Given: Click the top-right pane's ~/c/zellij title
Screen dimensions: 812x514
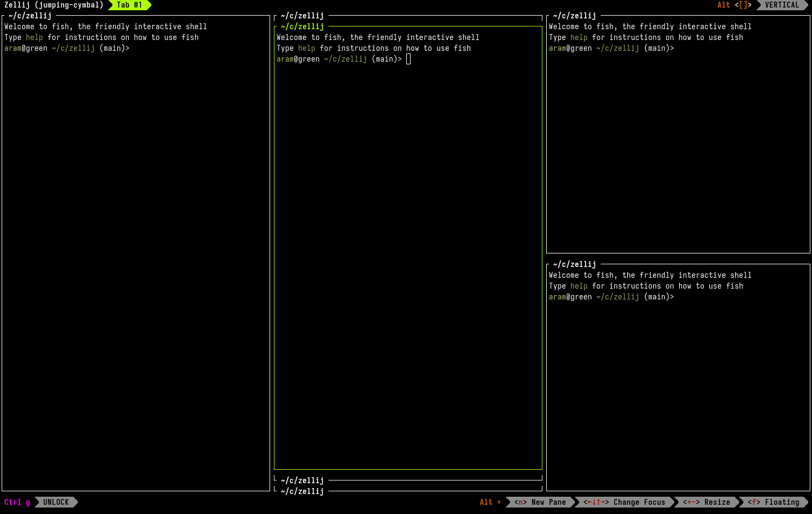Looking at the screenshot, I should click(575, 16).
